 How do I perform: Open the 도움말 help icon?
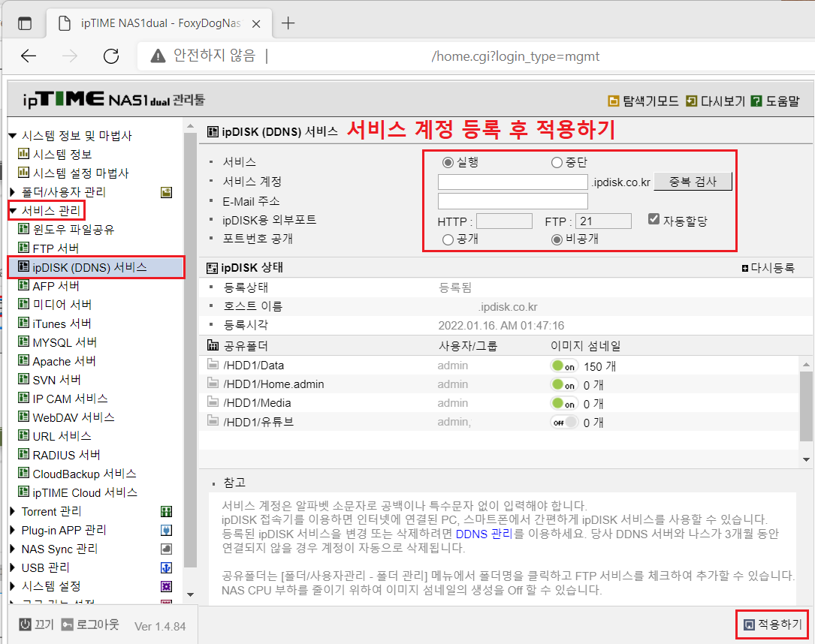click(757, 101)
